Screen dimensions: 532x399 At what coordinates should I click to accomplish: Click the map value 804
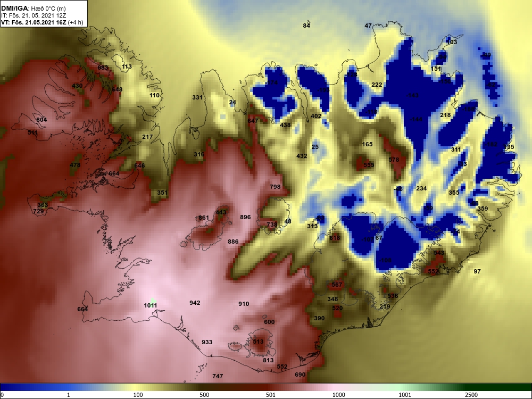[41, 119]
